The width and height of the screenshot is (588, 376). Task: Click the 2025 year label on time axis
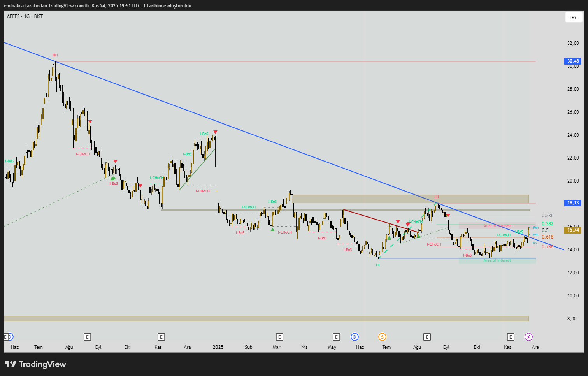pos(218,347)
